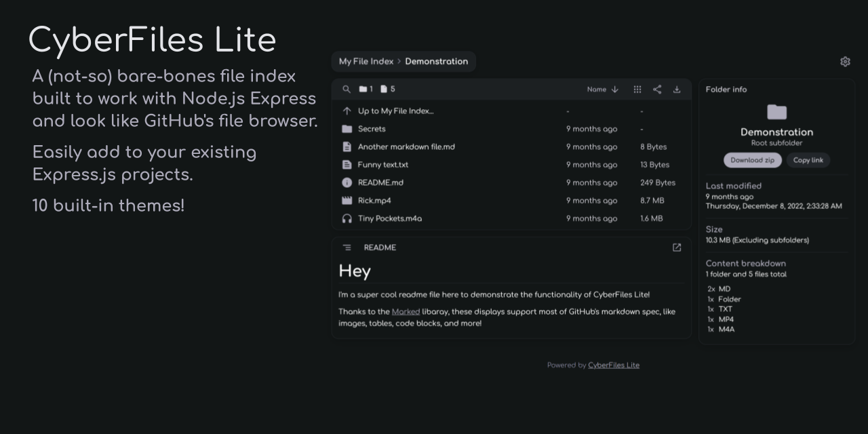The image size is (868, 434).
Task: Open Another markdown file.md
Action: 406,146
